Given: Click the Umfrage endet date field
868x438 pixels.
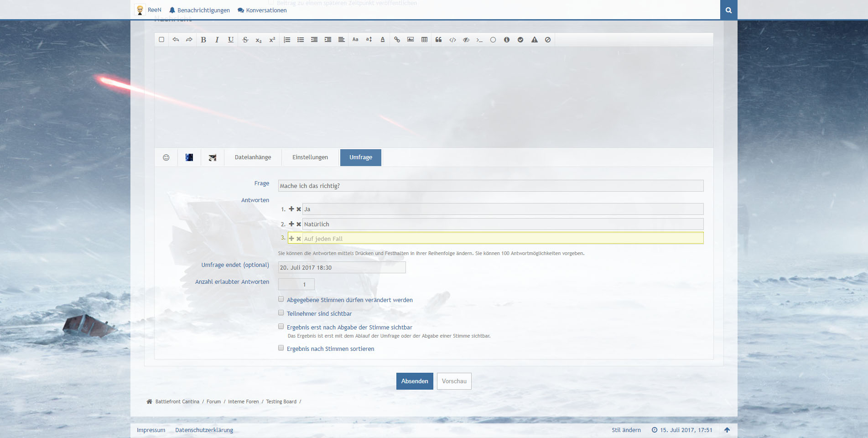Looking at the screenshot, I should click(x=342, y=267).
